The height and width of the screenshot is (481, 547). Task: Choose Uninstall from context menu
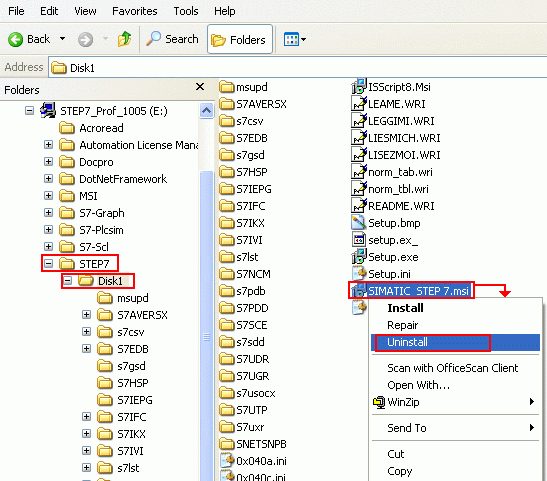tap(456, 342)
